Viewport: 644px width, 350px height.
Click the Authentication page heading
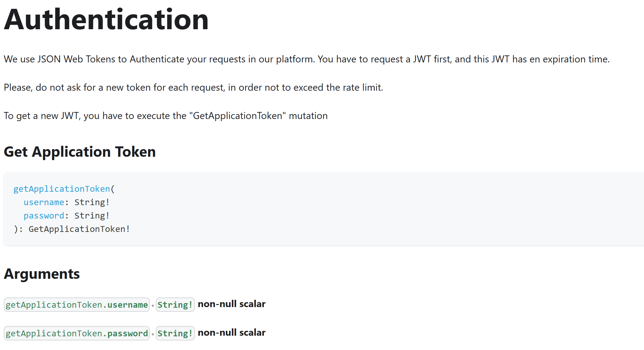tap(106, 19)
